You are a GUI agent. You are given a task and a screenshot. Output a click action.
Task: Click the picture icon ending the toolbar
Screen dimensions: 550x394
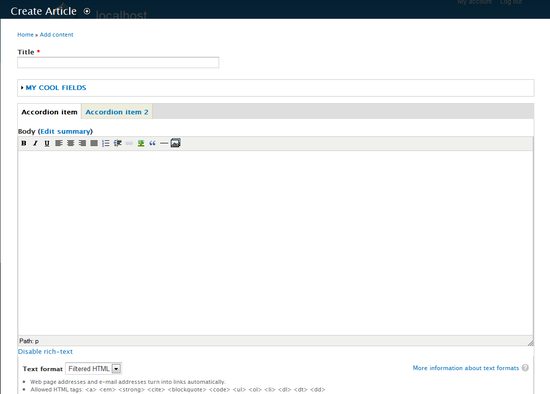click(x=175, y=143)
